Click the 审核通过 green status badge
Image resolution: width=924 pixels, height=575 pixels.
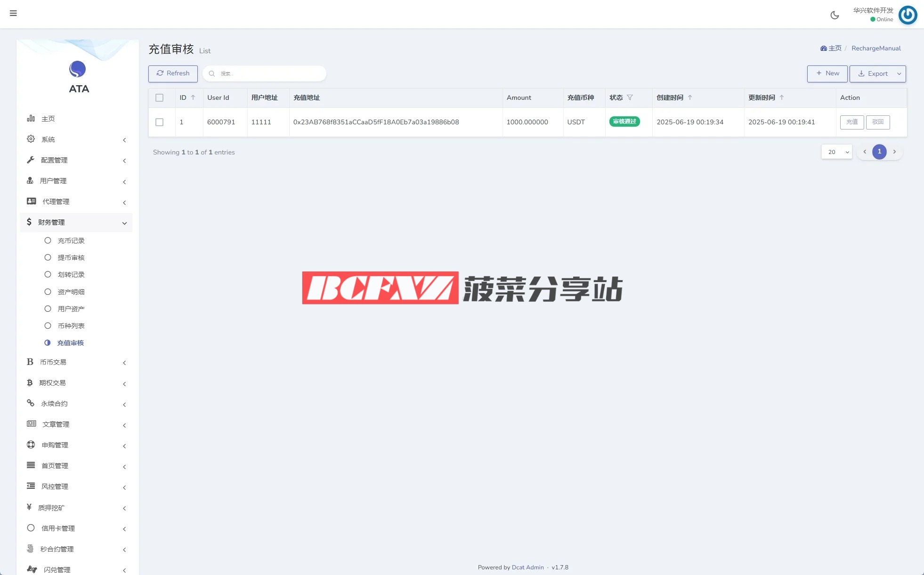[x=624, y=121]
